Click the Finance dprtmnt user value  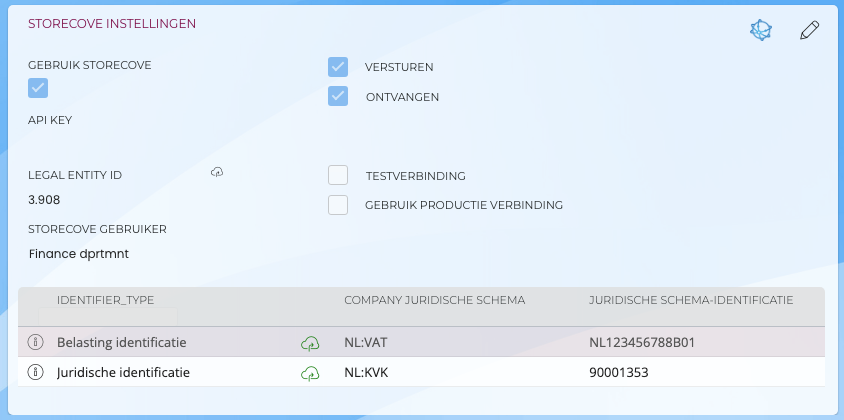click(x=79, y=254)
